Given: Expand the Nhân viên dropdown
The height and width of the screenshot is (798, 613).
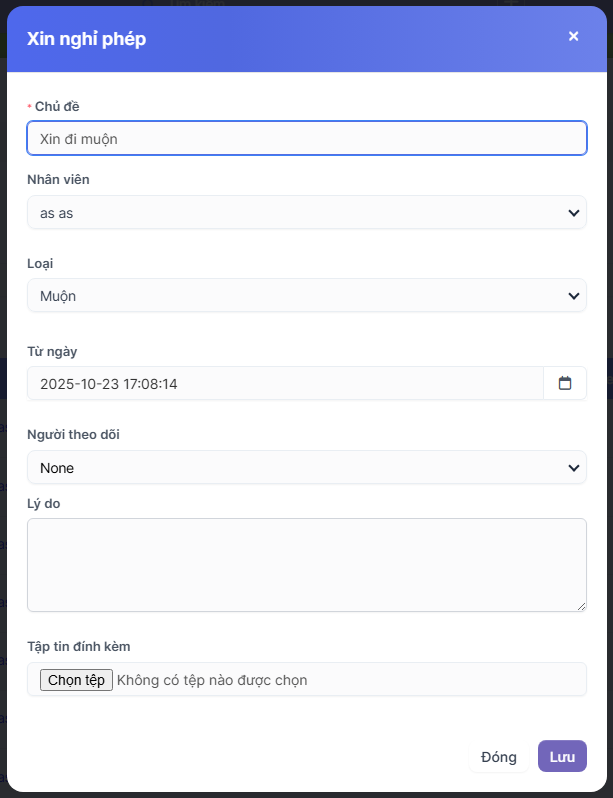Looking at the screenshot, I should pos(306,213).
